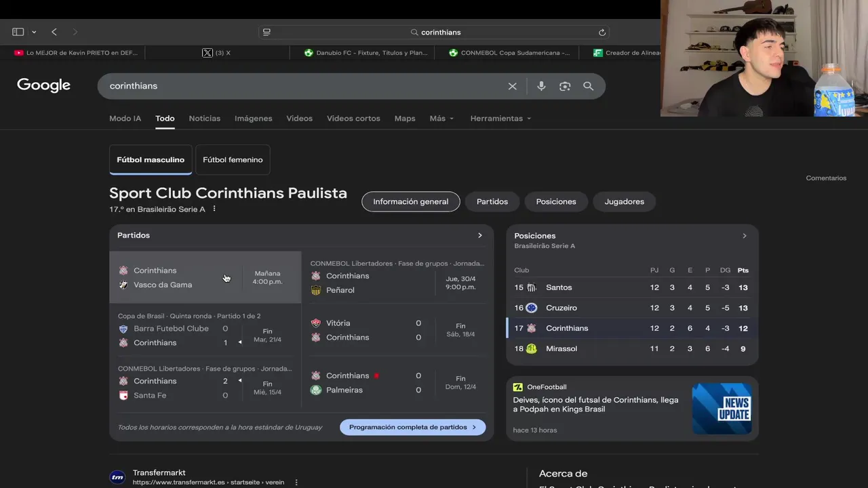
Task: Expand the Herramientas dropdown
Action: [x=500, y=118]
